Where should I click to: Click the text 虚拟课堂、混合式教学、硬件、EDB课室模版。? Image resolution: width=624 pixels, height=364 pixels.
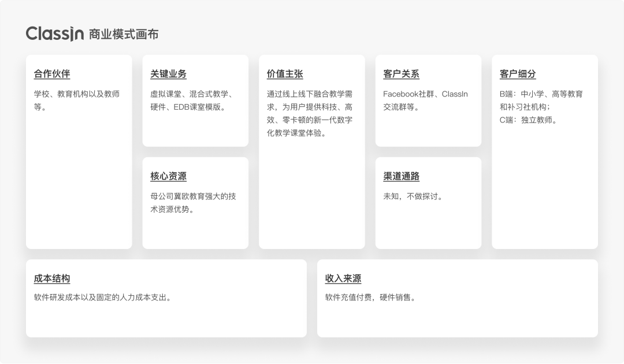tap(192, 101)
